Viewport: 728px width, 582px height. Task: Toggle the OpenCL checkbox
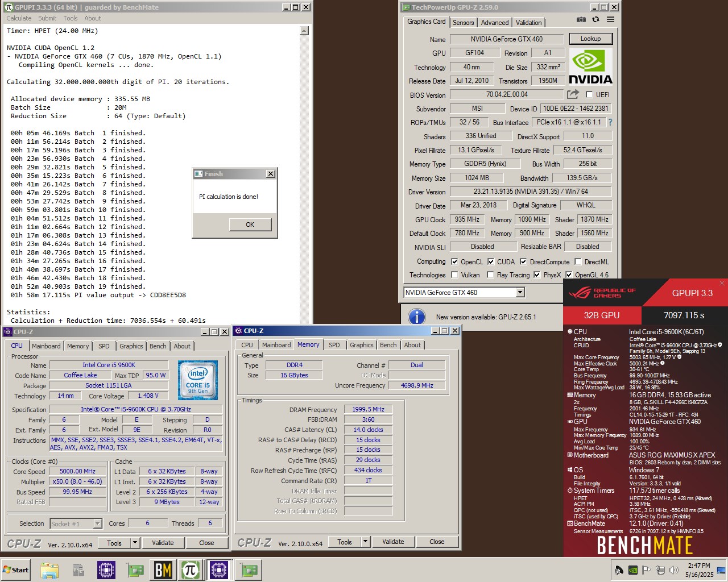point(454,262)
